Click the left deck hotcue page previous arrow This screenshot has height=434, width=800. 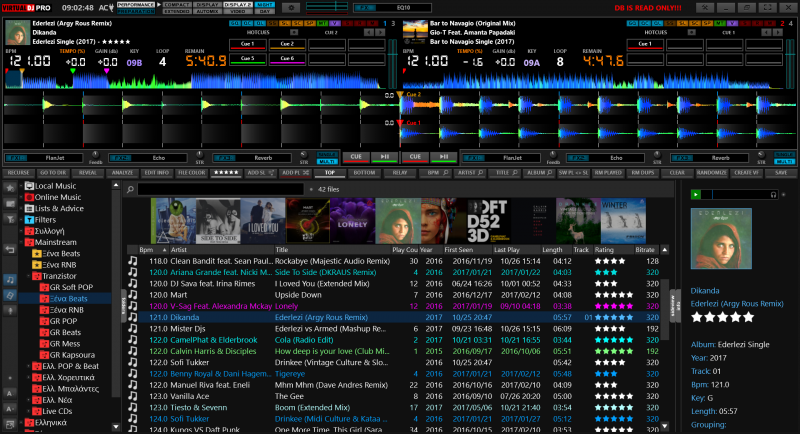tap(369, 32)
